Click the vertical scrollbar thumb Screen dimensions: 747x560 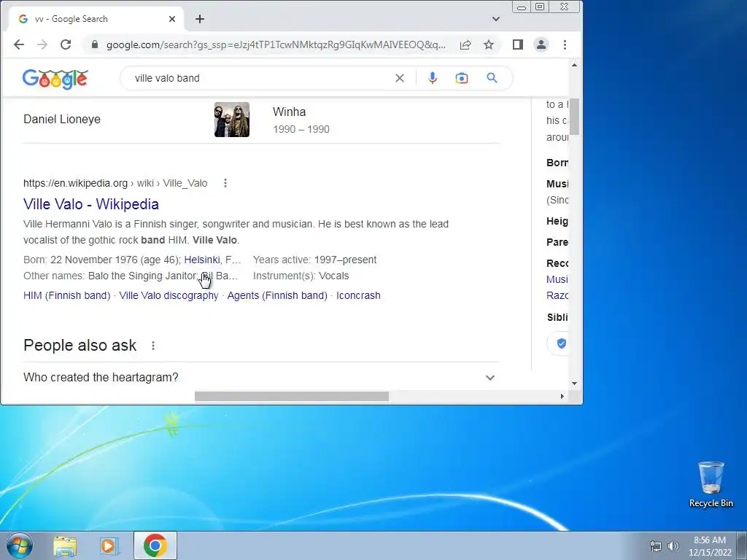pos(575,117)
